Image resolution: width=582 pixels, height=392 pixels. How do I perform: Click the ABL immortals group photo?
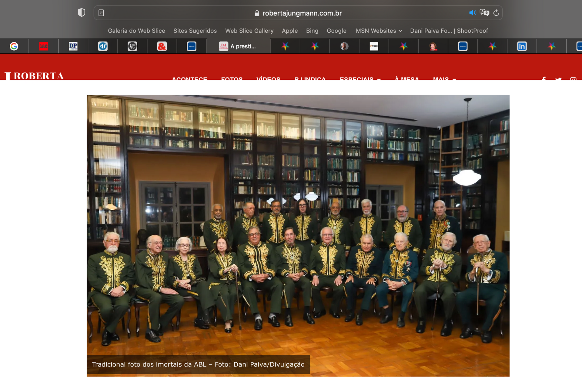pyautogui.click(x=298, y=230)
